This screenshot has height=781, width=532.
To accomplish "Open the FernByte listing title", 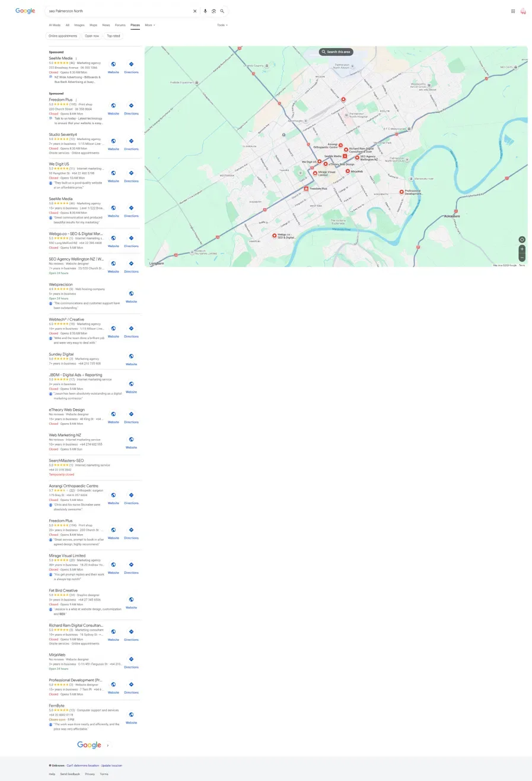I will click(x=57, y=706).
